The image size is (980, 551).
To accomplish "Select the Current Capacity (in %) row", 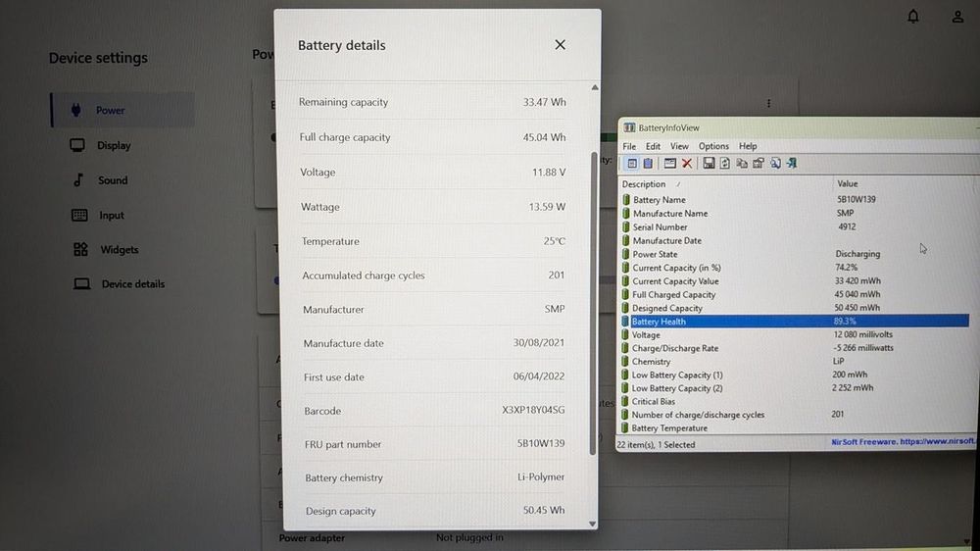I will [795, 267].
